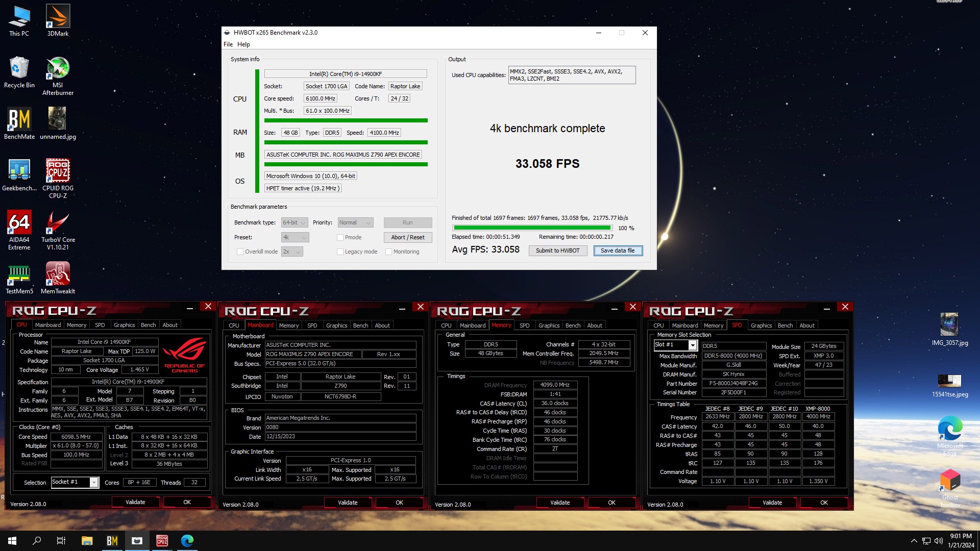
Task: Open SPD tab in third CPU-Z window
Action: point(524,325)
